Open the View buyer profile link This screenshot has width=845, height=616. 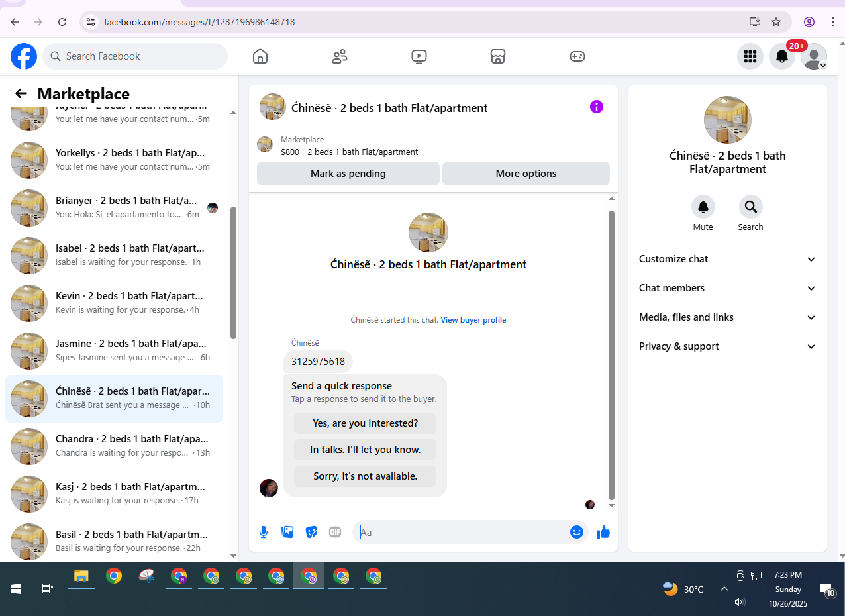(473, 320)
